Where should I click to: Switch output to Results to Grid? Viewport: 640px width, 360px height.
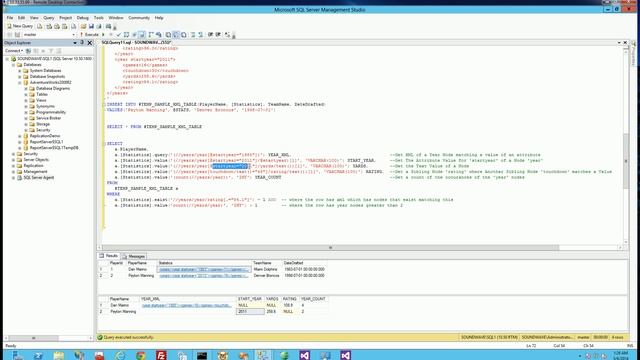(176, 35)
